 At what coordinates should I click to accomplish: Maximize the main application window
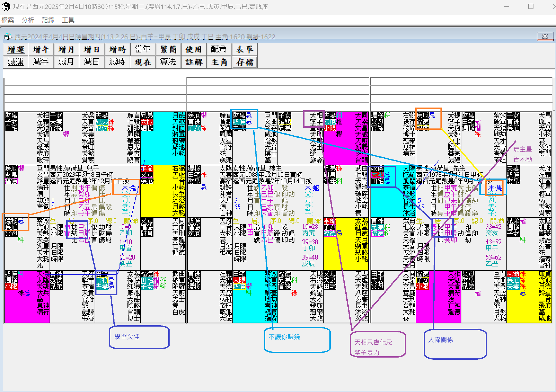(531, 6)
